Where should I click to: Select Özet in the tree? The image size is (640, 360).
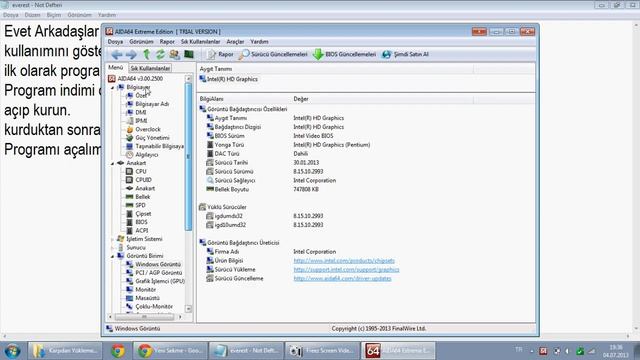(x=142, y=96)
